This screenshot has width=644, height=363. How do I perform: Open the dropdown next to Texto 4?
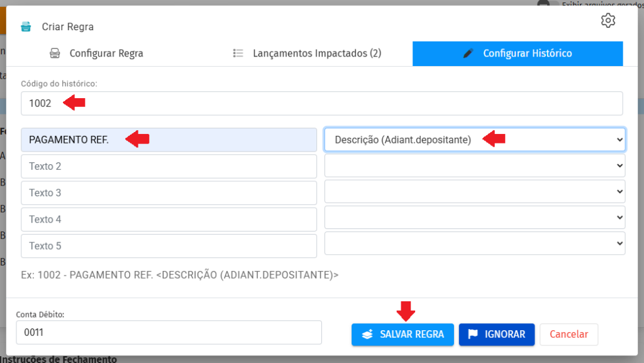click(474, 218)
